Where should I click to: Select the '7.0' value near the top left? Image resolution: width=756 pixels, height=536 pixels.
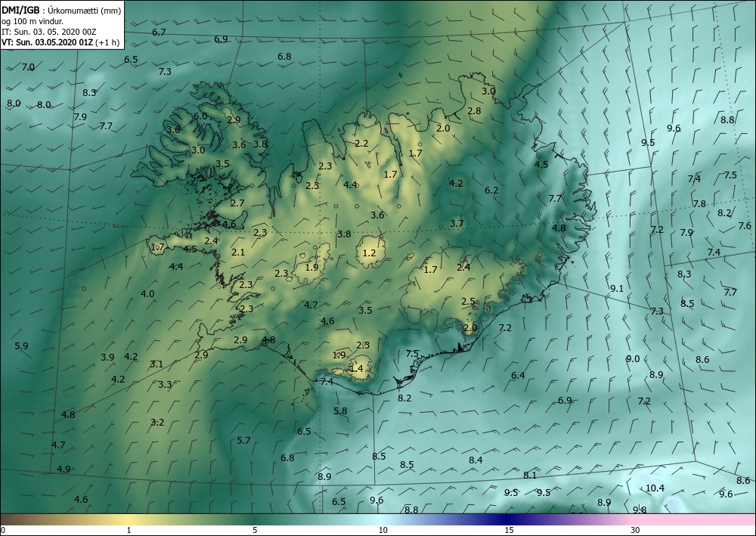point(28,67)
